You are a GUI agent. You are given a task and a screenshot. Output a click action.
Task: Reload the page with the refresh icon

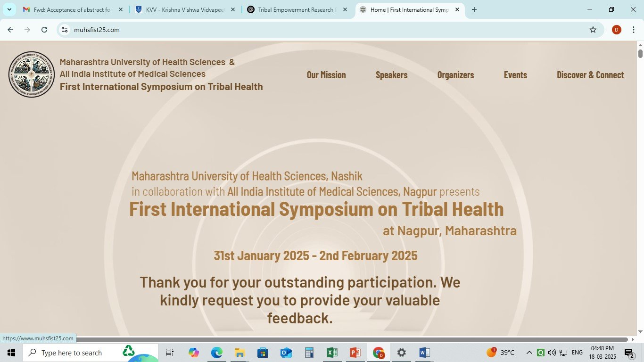[44, 30]
